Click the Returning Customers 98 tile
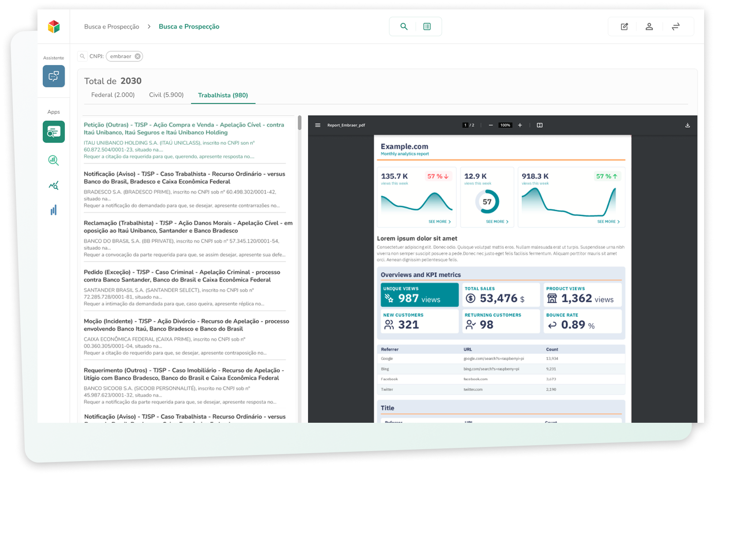This screenshot has width=735, height=560. [501, 321]
